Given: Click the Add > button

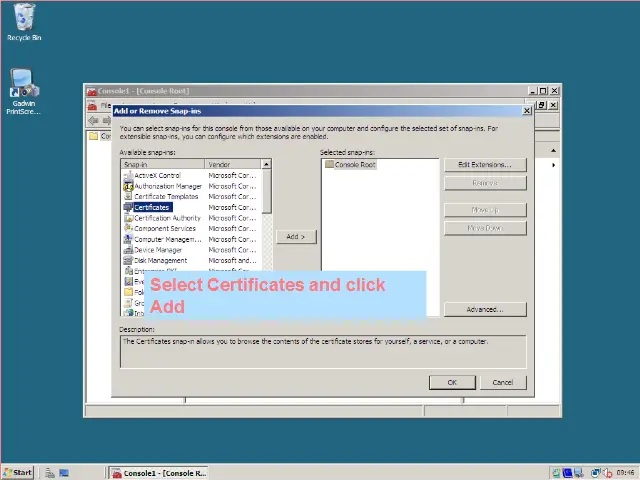Looking at the screenshot, I should (x=295, y=237).
